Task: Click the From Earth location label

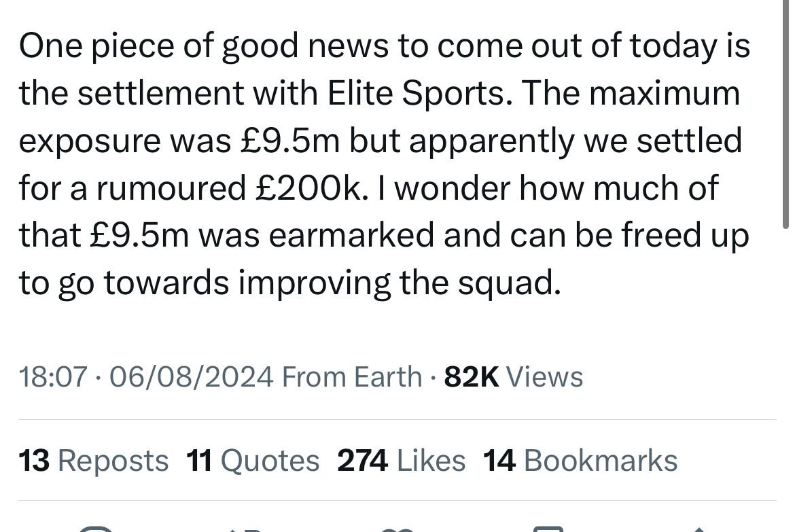Action: click(x=351, y=376)
